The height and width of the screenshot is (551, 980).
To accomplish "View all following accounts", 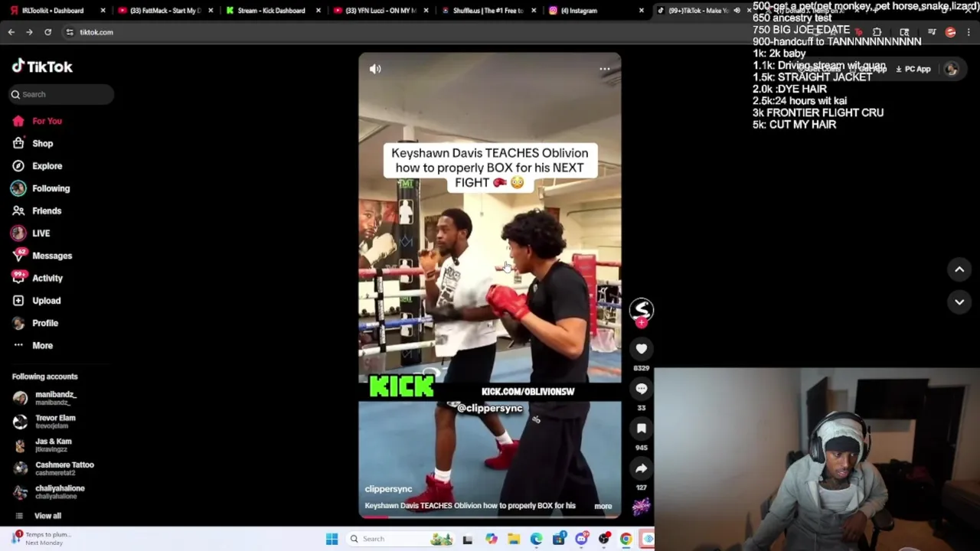I will [x=38, y=516].
